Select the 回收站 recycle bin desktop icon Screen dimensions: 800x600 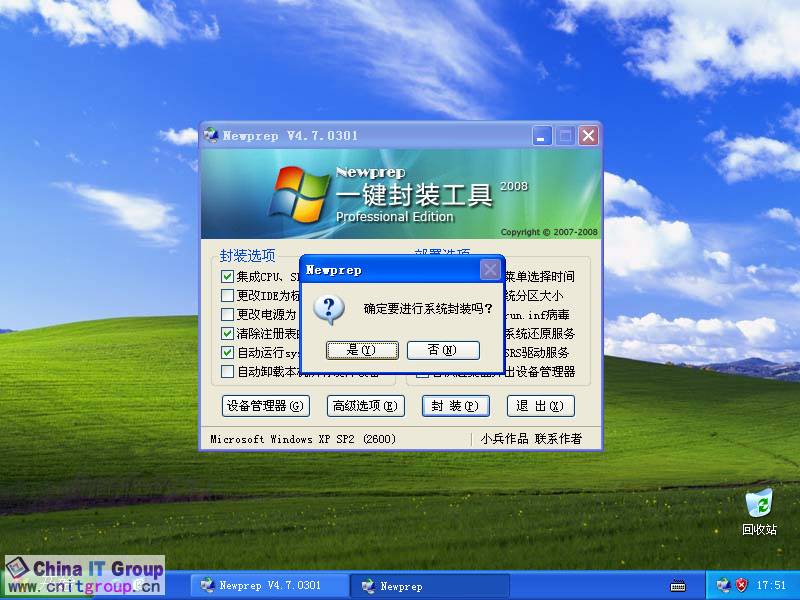coord(759,512)
